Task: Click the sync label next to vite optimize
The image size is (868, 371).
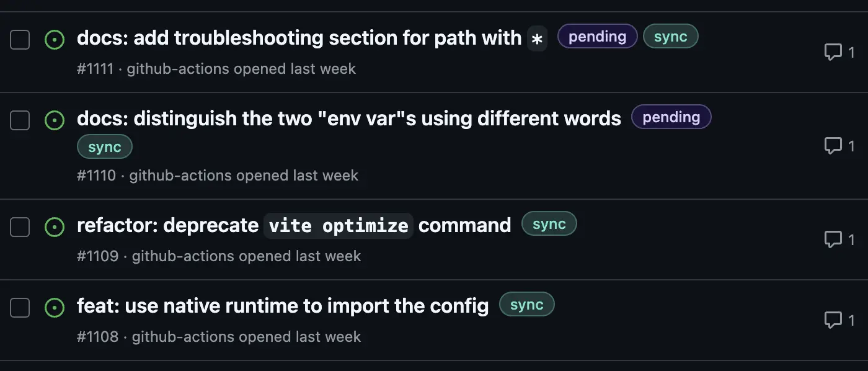Action: pyautogui.click(x=549, y=224)
